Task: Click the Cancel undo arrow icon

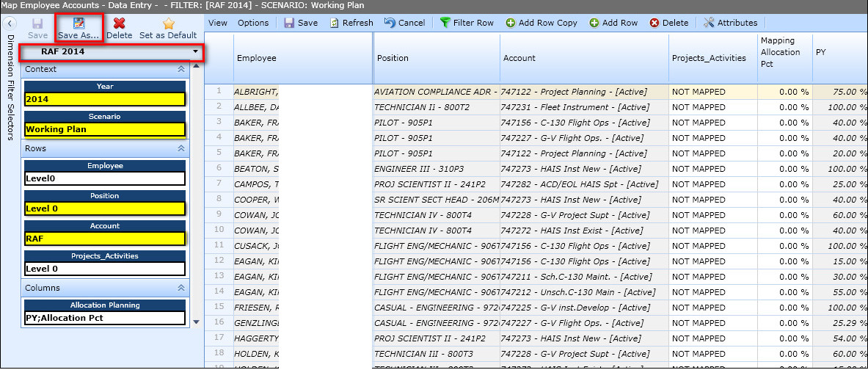Action: tap(390, 23)
